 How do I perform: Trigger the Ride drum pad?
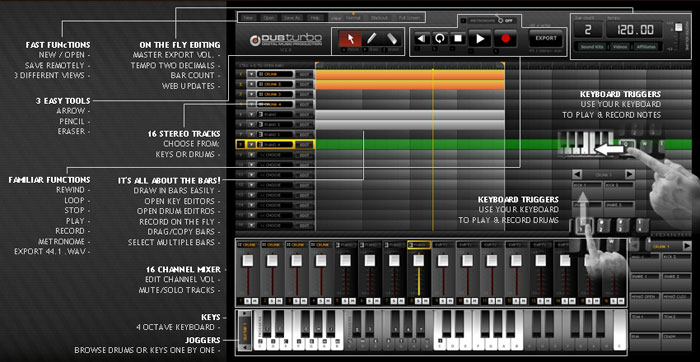[x=644, y=341]
